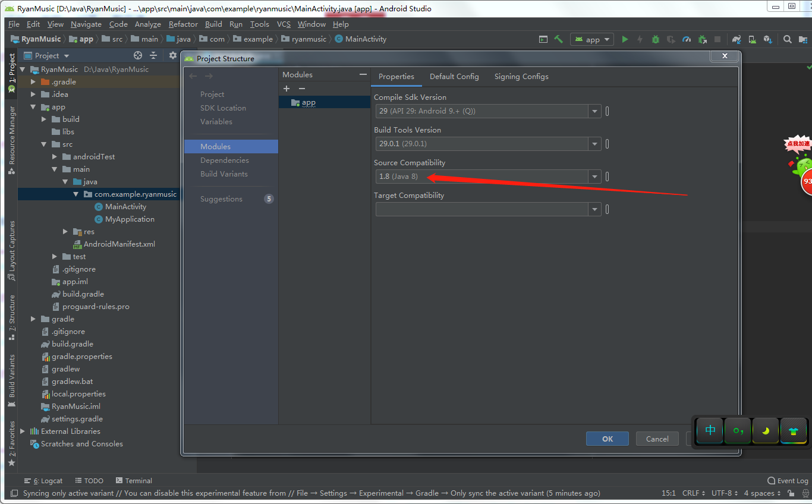Switch to Signing Configs tab
Viewport: 812px width, 504px height.
point(521,77)
